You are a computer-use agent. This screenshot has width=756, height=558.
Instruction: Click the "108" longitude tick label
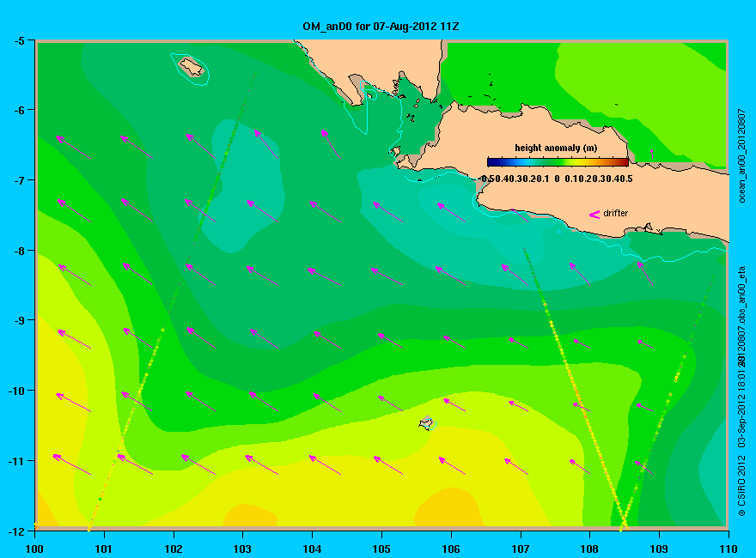coord(589,549)
